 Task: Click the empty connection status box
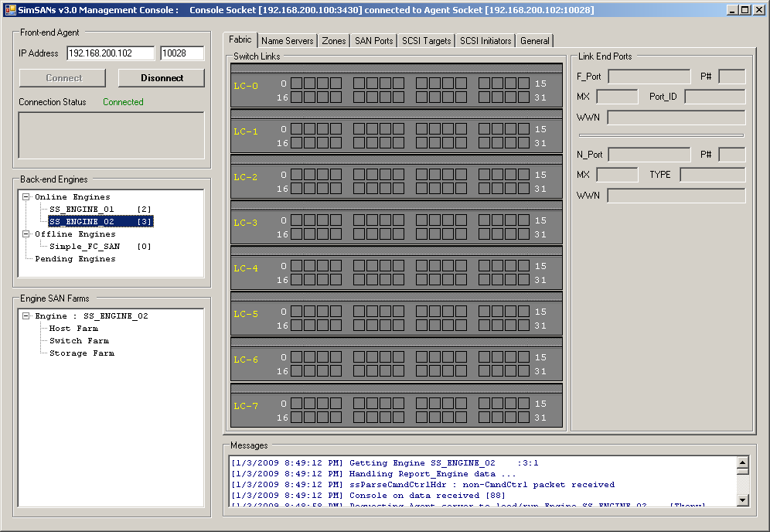point(111,135)
